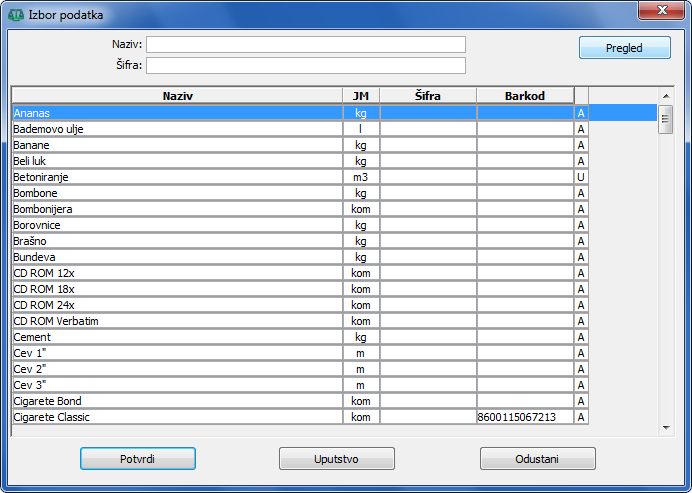Click the Barkod column header
The width and height of the screenshot is (692, 493).
pyautogui.click(x=524, y=95)
